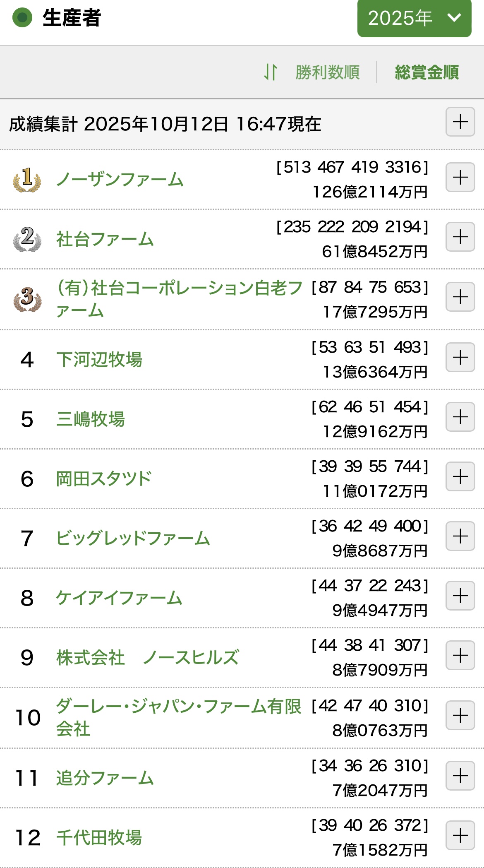Tap plus icon beside ビッグレッドファーム

[x=460, y=536]
